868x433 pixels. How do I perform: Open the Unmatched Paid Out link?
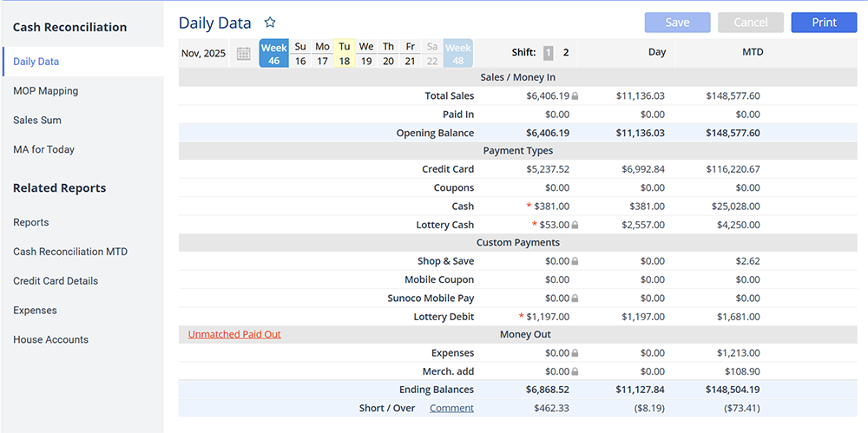(x=234, y=334)
